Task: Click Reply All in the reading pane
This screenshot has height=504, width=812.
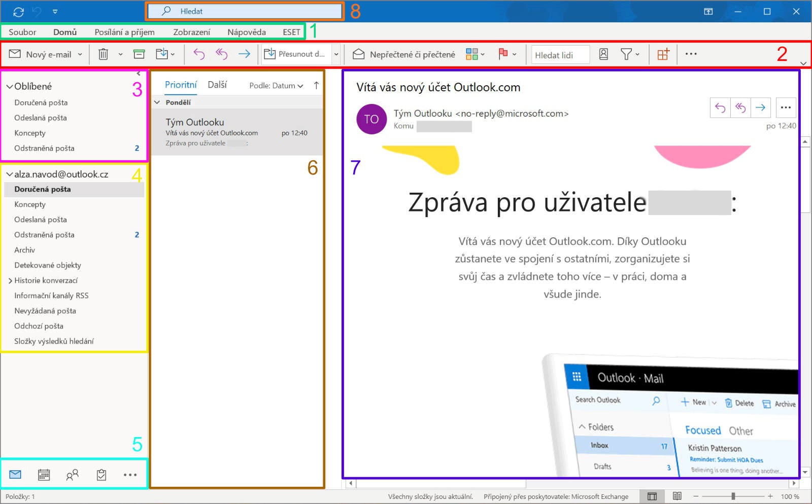Action: (x=740, y=107)
